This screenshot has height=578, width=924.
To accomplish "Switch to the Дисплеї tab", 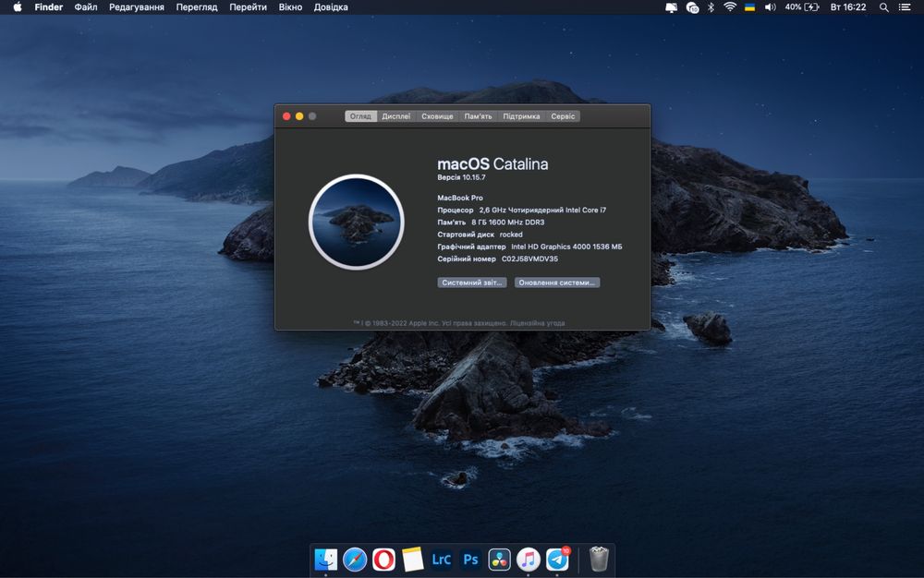I will (396, 116).
